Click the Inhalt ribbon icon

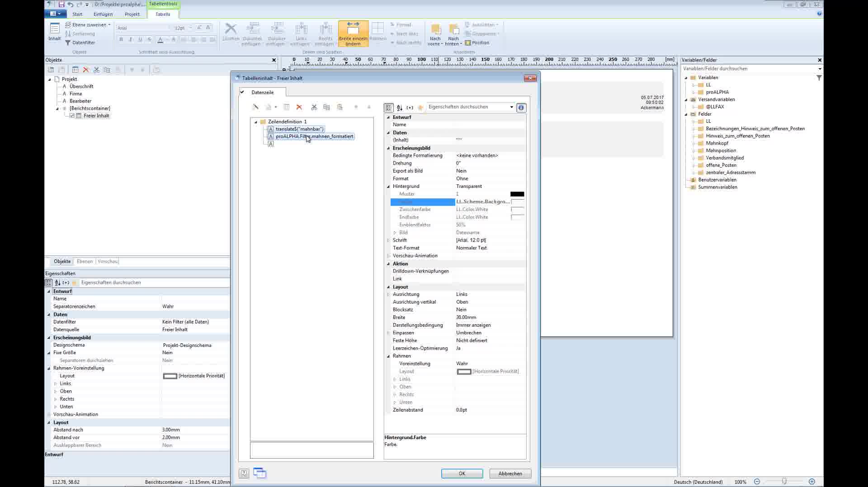coord(55,30)
